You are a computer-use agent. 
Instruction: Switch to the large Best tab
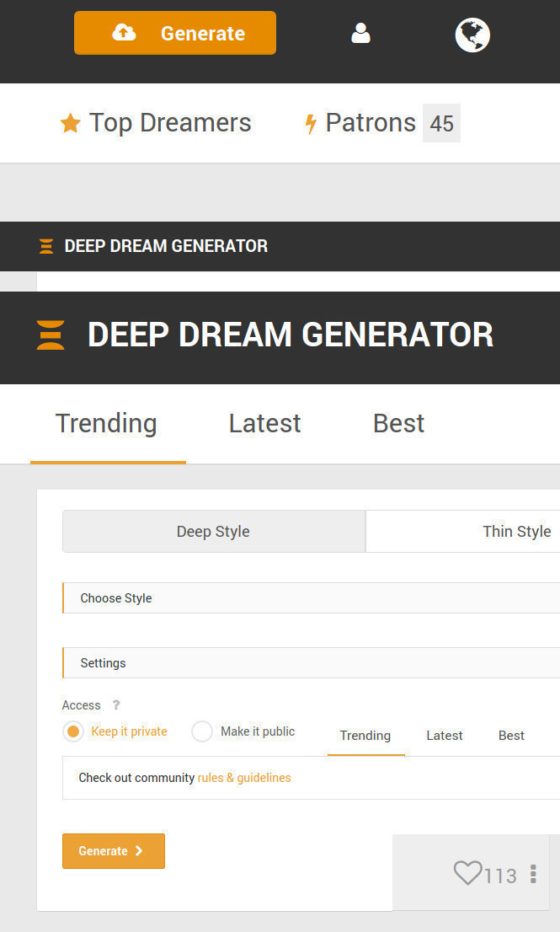tap(398, 424)
